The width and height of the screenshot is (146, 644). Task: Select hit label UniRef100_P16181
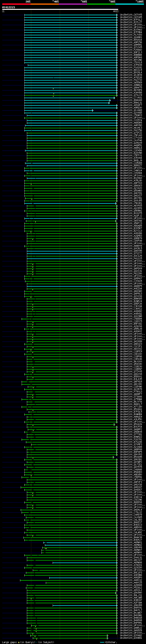tap(131, 67)
